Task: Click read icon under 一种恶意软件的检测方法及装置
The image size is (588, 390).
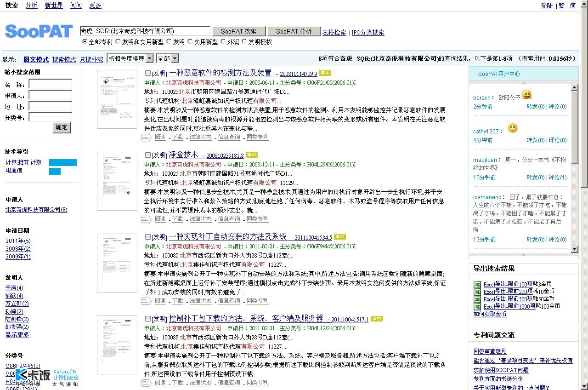Action: (x=146, y=138)
